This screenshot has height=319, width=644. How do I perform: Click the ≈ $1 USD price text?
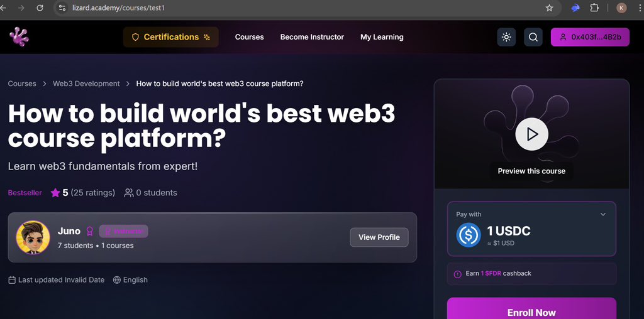[x=501, y=243]
